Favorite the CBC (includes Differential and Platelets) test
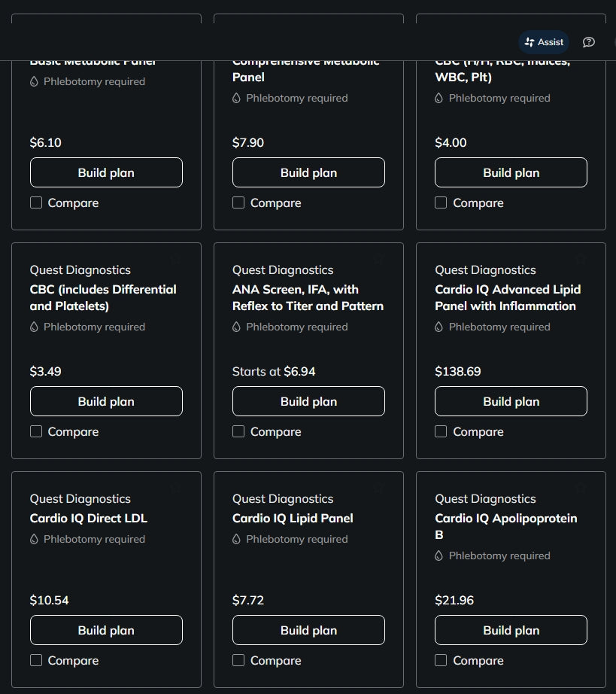The height and width of the screenshot is (694, 616). point(175,259)
